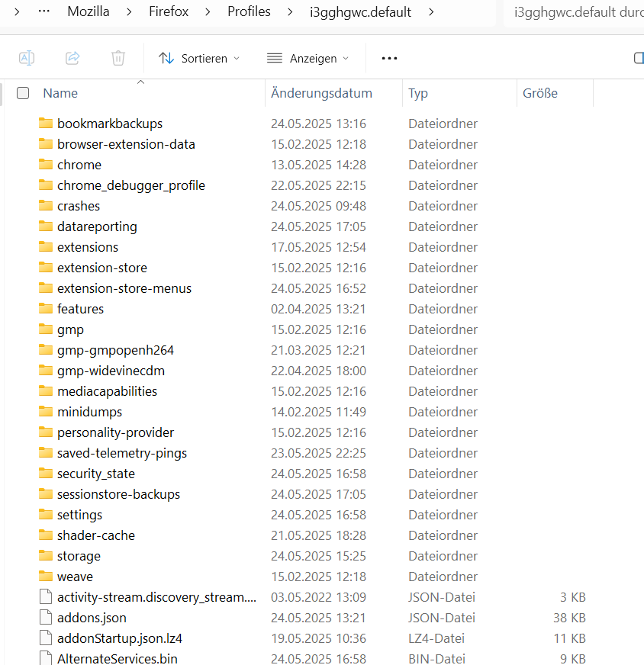Click date 02.04.2025 13:21 of features
This screenshot has width=644, height=665.
point(318,309)
